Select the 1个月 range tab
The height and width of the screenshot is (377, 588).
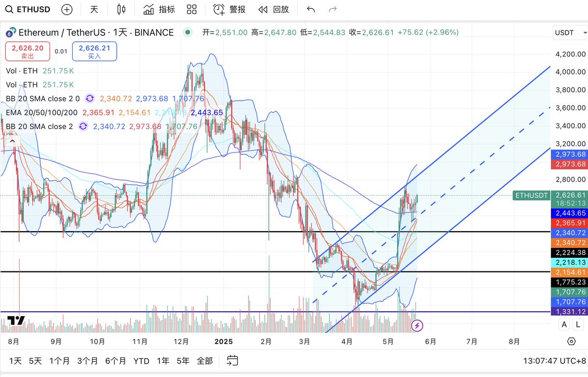59,361
